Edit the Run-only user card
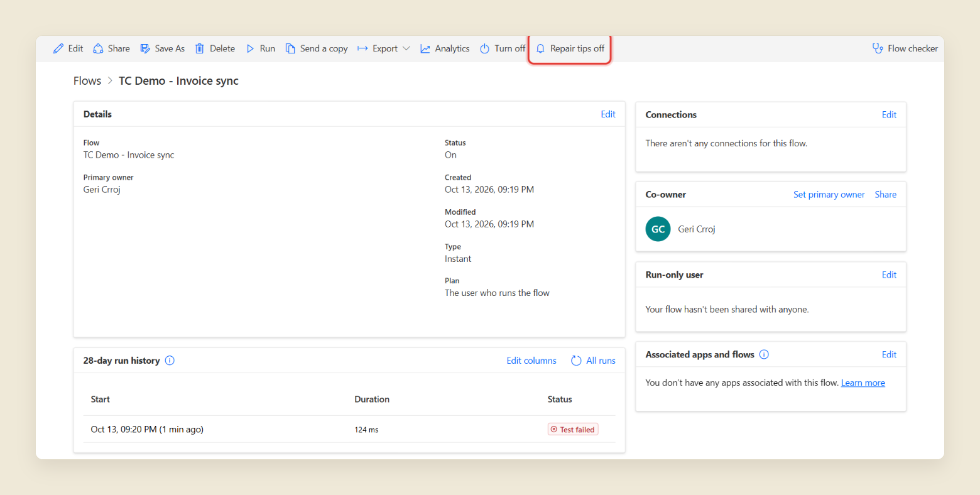980x495 pixels. pos(889,275)
